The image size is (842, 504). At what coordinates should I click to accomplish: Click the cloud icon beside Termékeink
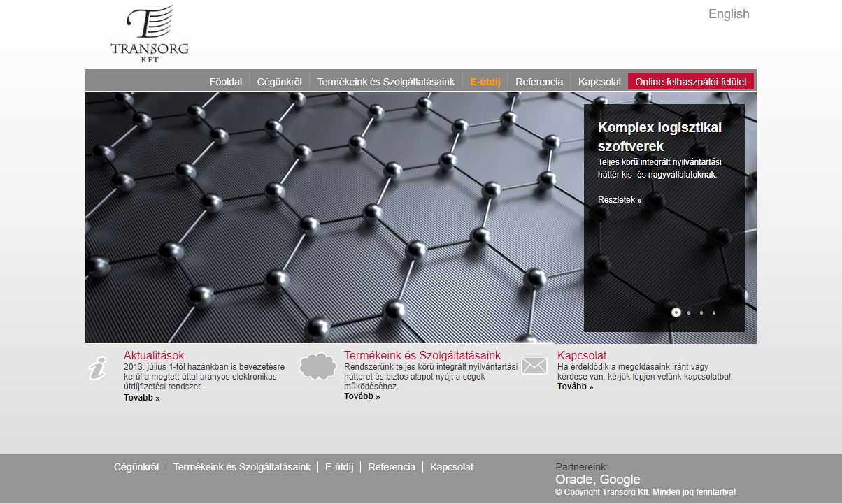(317, 366)
